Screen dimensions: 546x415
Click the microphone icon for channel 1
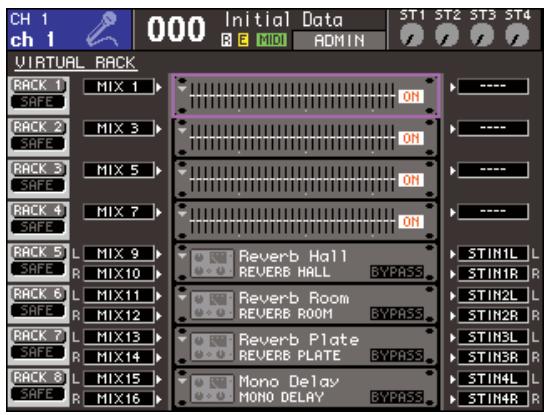pyautogui.click(x=102, y=29)
